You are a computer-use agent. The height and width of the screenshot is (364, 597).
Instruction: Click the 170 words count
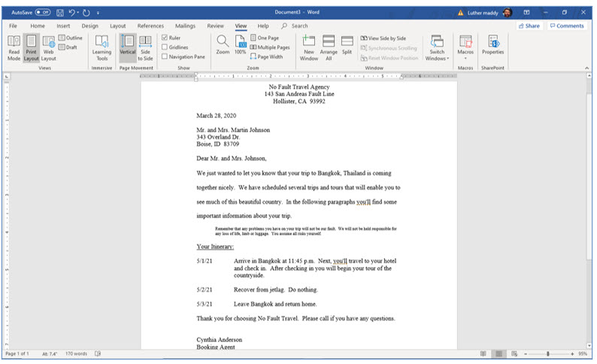(76, 353)
